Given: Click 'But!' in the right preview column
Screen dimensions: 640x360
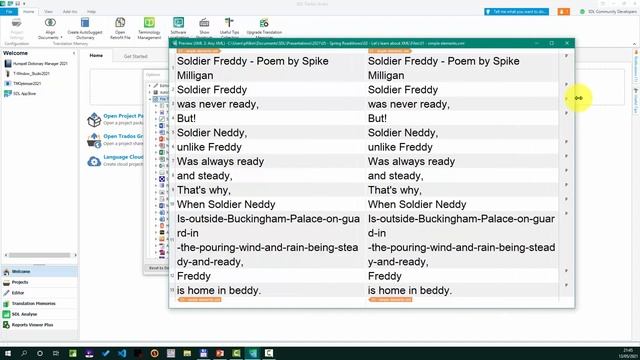Looking at the screenshot, I should point(377,119).
